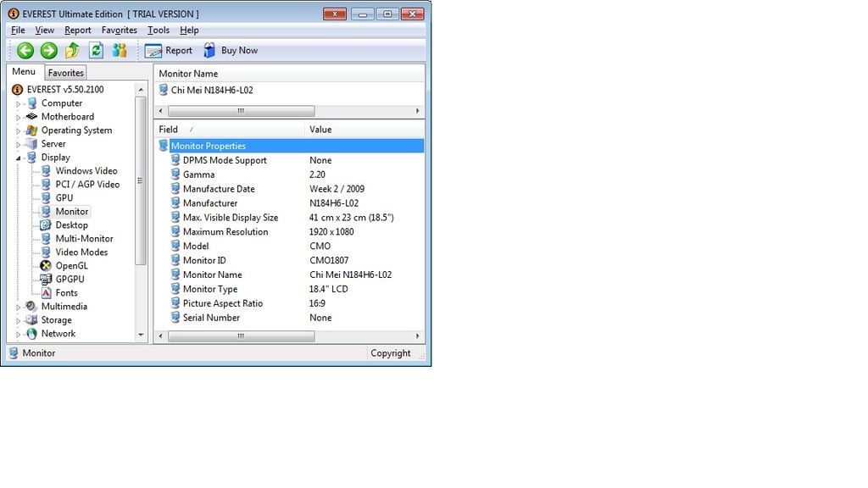Click the tree panel scroll down arrow
Viewport: 868px width, 488px height.
[141, 335]
